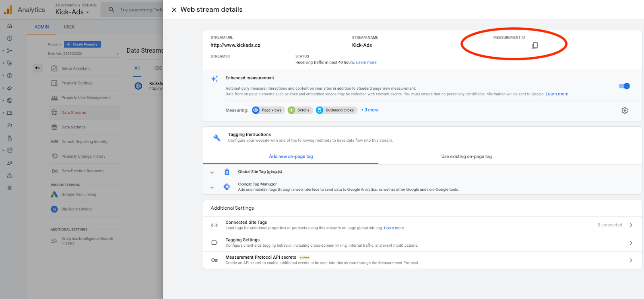Open Connected Site Tags chevron

631,225
